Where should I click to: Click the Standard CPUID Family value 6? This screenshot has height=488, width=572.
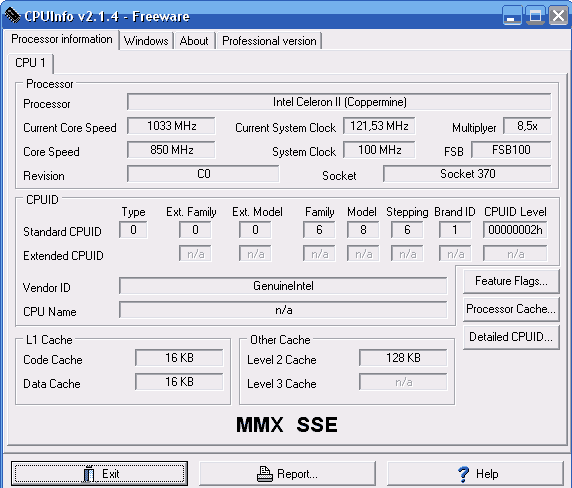[x=319, y=230]
